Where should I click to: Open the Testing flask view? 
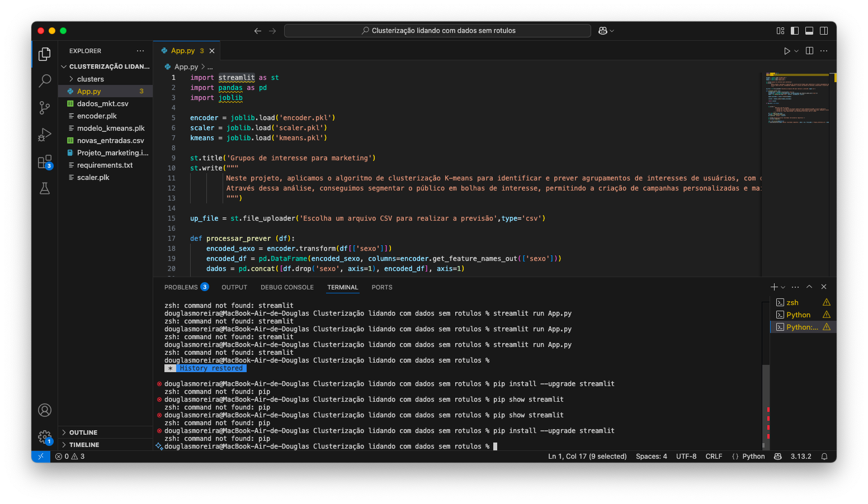coord(45,188)
